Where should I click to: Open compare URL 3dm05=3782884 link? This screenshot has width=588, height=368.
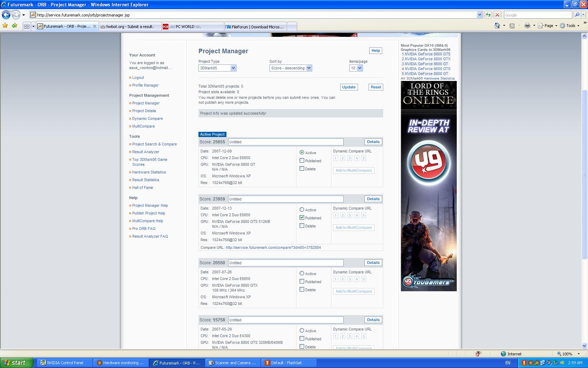point(273,247)
